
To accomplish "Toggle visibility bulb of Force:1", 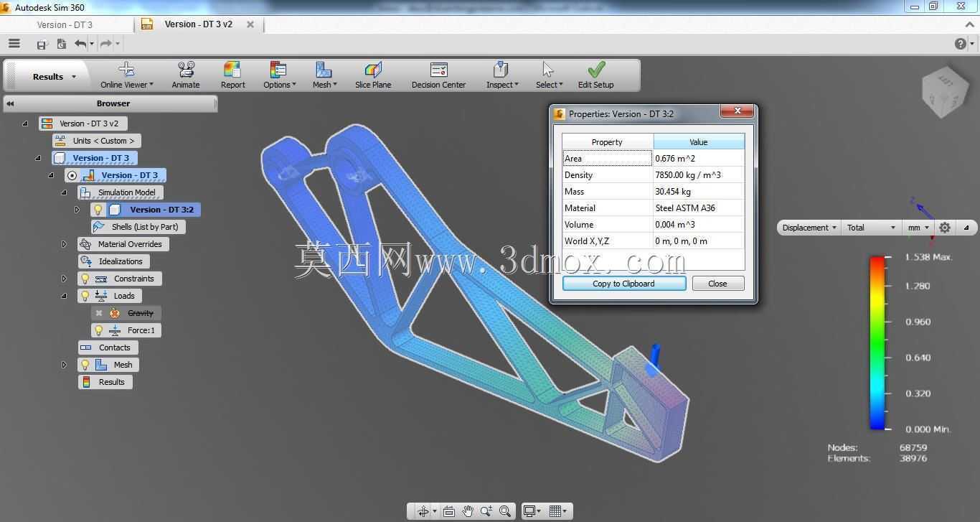I will (98, 330).
